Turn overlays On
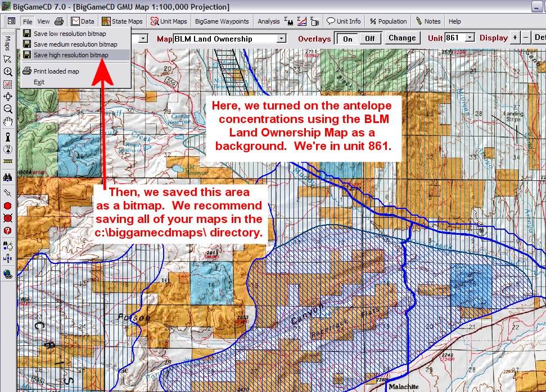546x392 pixels. click(x=347, y=38)
